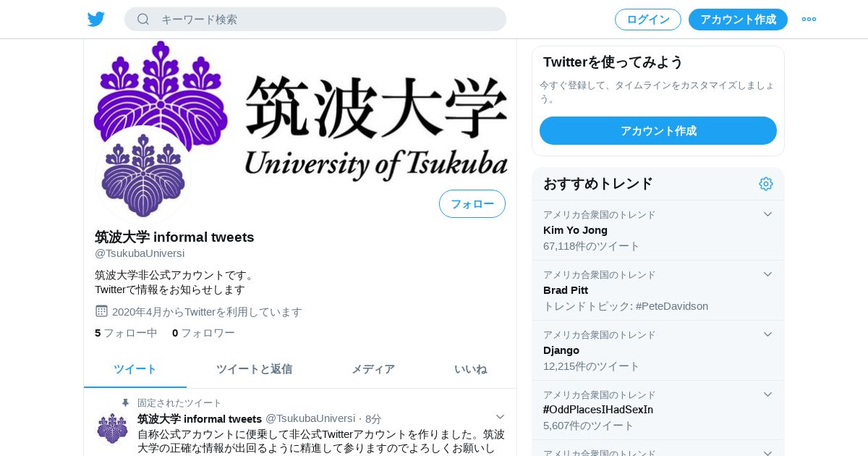The width and height of the screenshot is (868, 456).
Task: Open trend settings gear icon
Action: [766, 184]
